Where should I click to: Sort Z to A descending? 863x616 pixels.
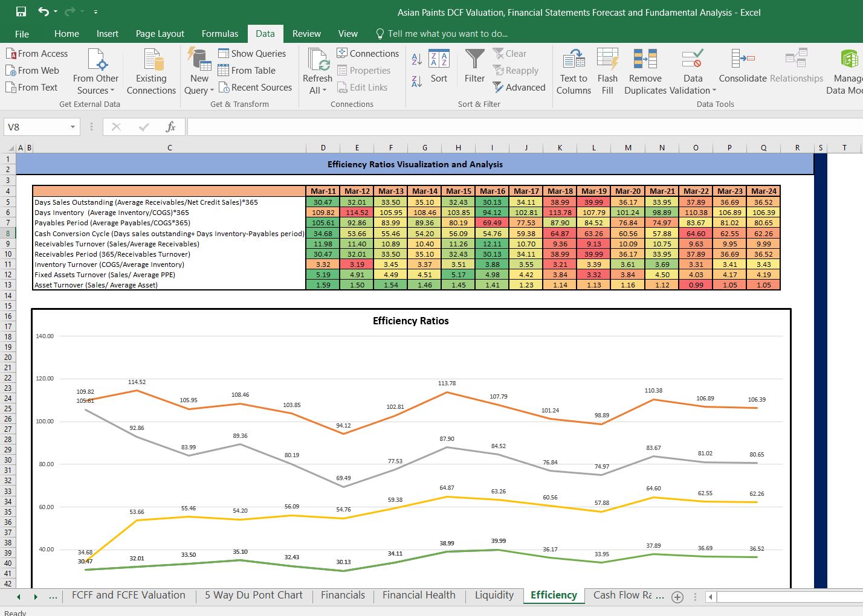(x=417, y=81)
